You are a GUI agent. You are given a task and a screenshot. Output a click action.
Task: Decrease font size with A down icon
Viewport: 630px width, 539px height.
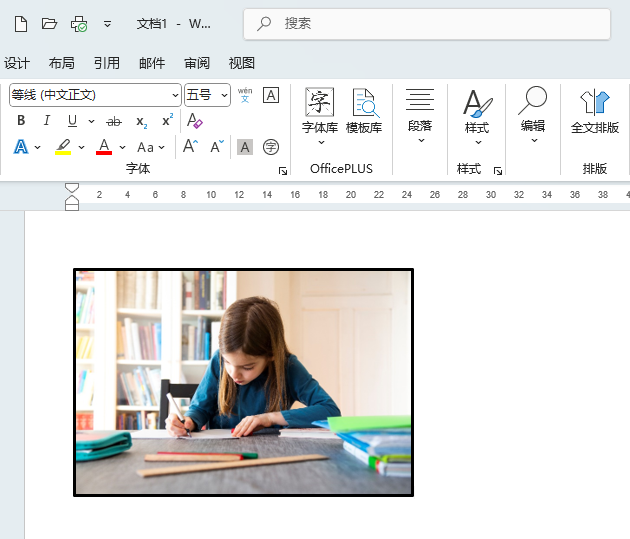(217, 147)
